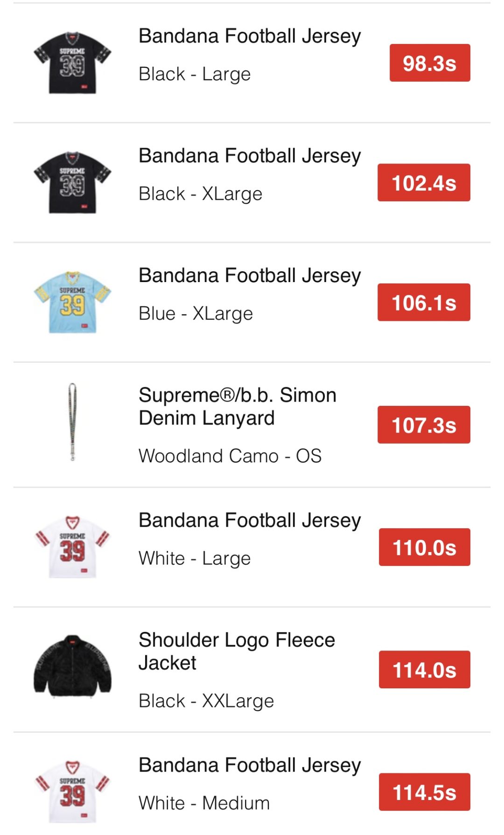Open Supreme/b.b. Simon Denim Lanyard title
The image size is (504, 835).
(x=237, y=406)
